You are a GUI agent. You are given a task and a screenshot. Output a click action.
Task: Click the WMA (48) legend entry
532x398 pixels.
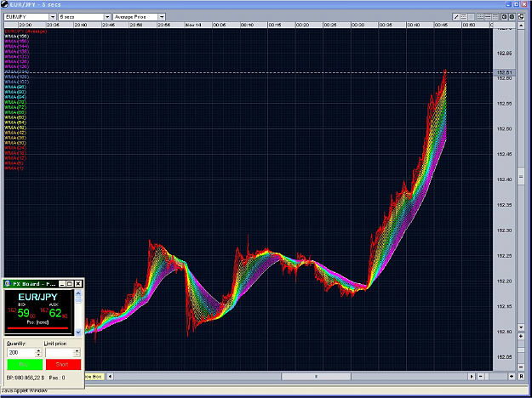tap(15, 128)
